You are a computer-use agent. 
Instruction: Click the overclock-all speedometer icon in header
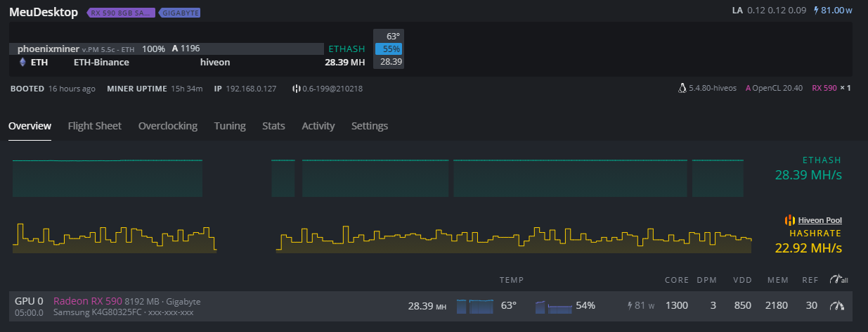(x=838, y=279)
